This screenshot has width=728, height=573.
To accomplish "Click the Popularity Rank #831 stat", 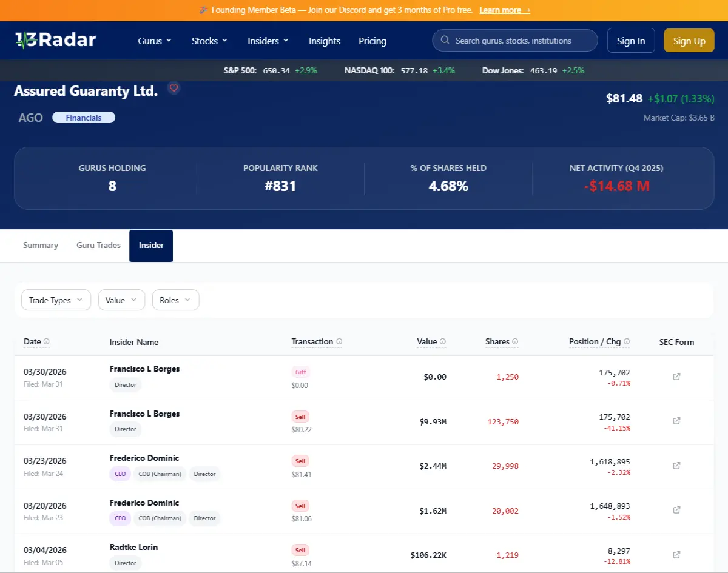I will (280, 186).
